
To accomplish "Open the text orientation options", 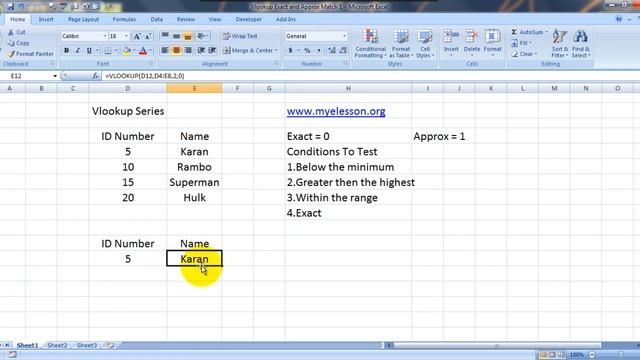I will tap(202, 36).
